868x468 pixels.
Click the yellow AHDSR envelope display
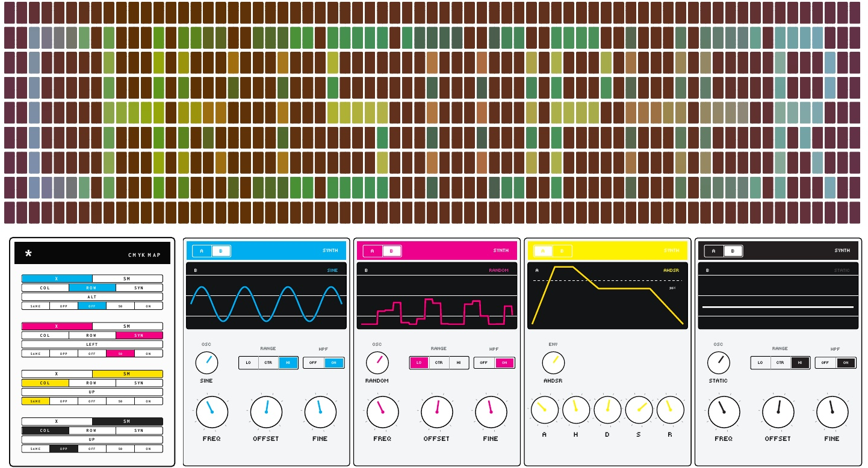click(x=607, y=295)
